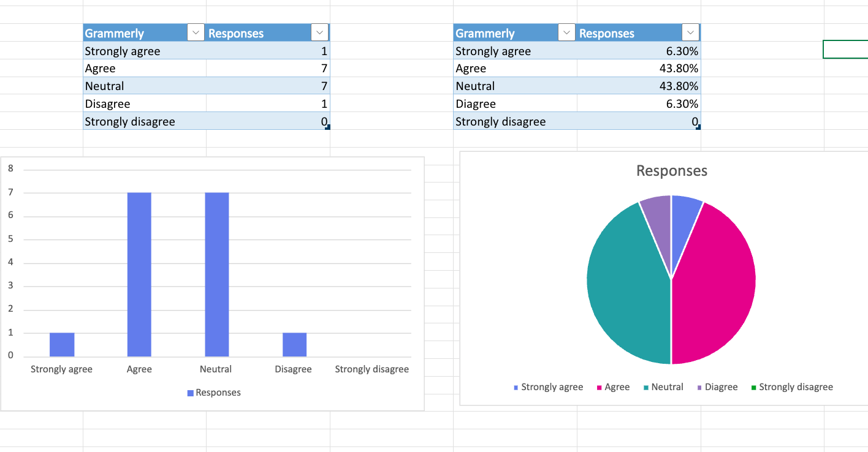Click the Strongly agree bar in the bar chart
868x452 pixels.
pos(62,345)
